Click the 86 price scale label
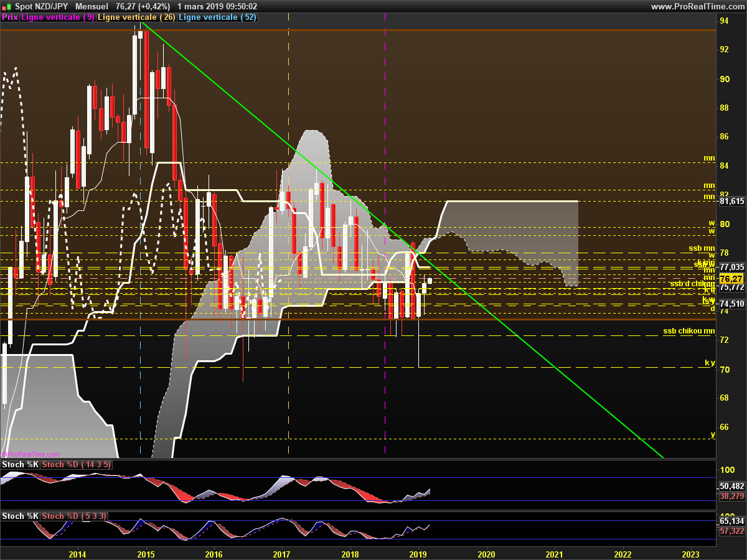 coord(725,137)
